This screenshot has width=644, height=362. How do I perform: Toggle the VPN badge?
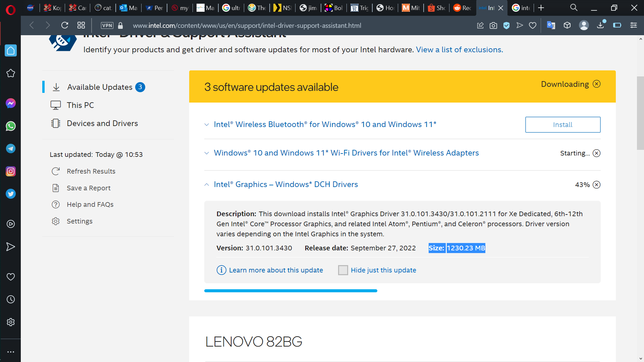[x=107, y=25]
